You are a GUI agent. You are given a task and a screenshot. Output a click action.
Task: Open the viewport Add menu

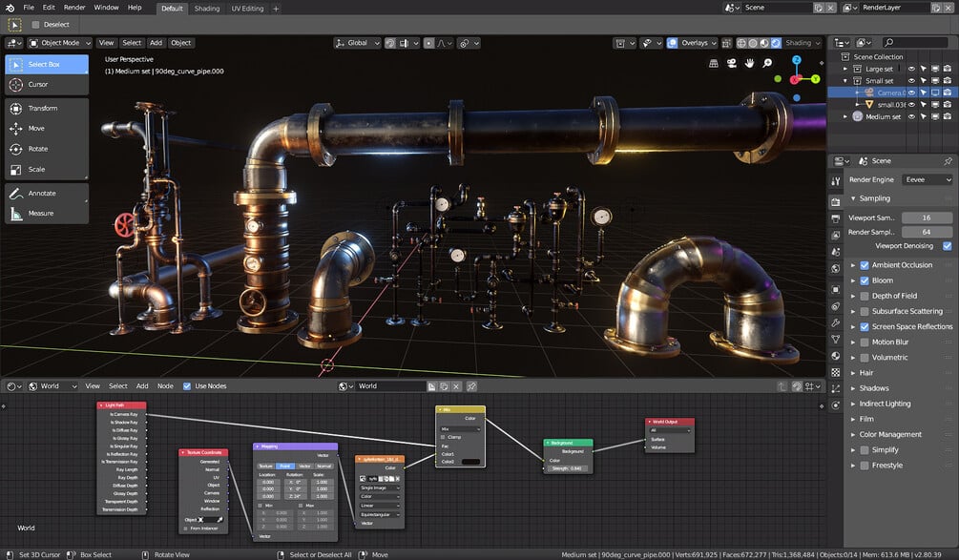tap(156, 43)
